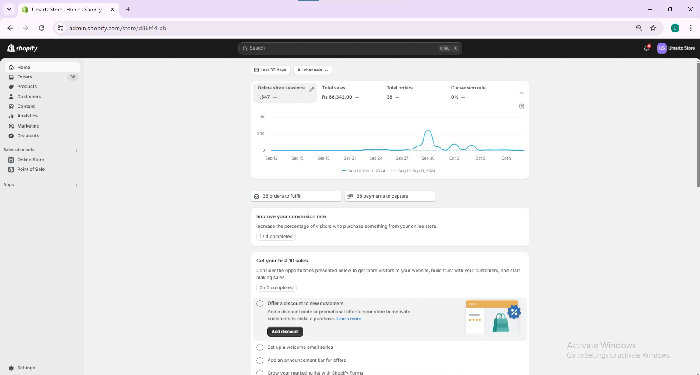The width and height of the screenshot is (700, 375).
Task: Click the Shopify admin search field
Action: (350, 48)
